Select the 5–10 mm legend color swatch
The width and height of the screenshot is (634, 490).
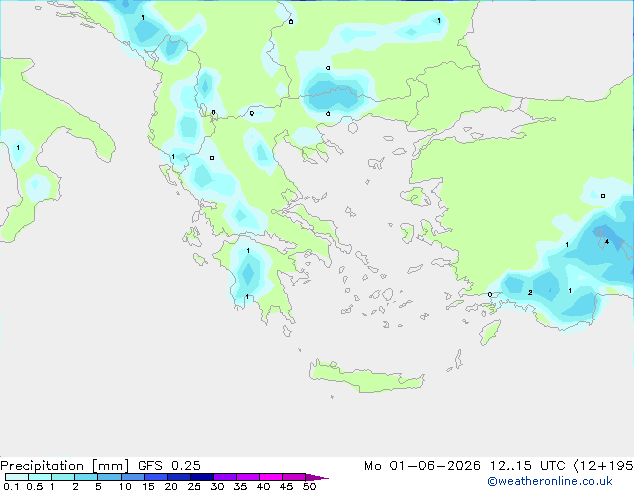109,477
